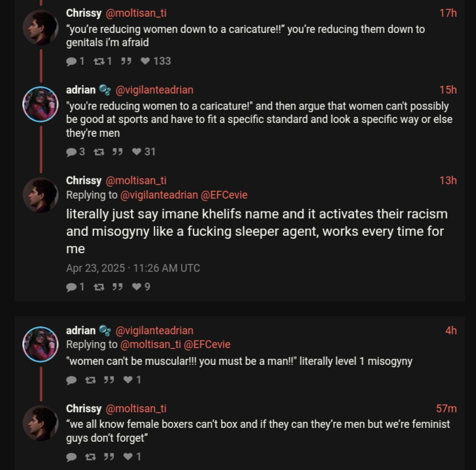Open the 57m timestamp on last tweet
Viewport: 476px width, 470px height.
446,409
